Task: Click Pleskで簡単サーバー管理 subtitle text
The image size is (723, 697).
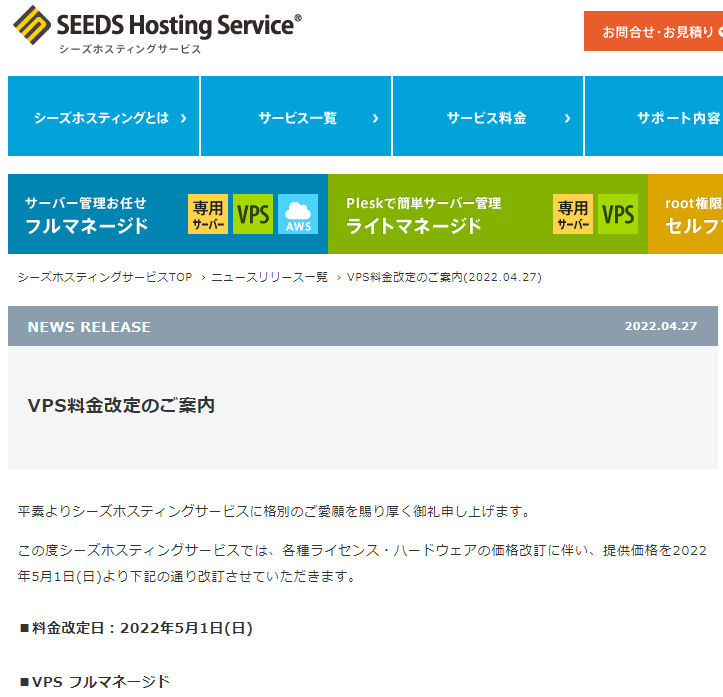Action: click(423, 203)
